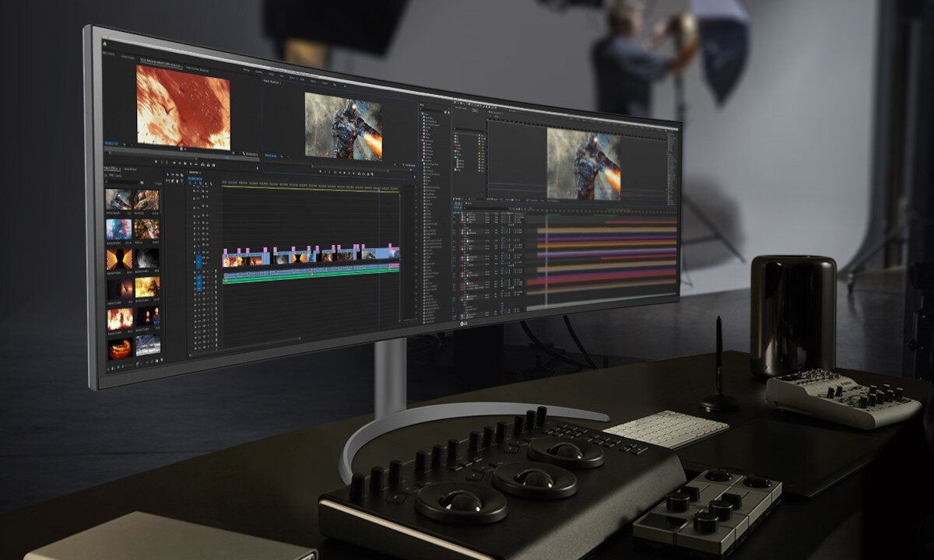This screenshot has height=560, width=934.
Task: Click the orange flame preview in the Source monitor
Action: click(184, 107)
